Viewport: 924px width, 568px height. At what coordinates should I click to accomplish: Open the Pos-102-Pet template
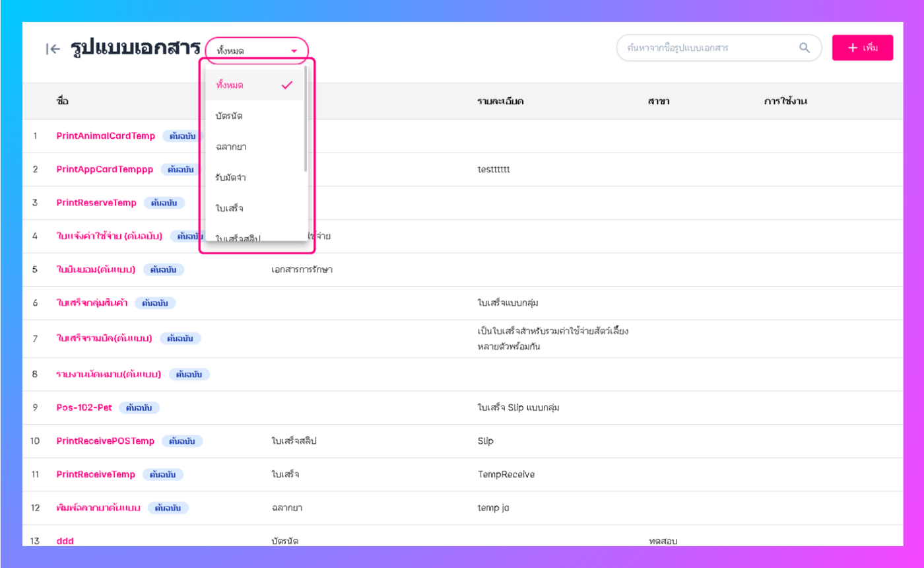(x=84, y=408)
